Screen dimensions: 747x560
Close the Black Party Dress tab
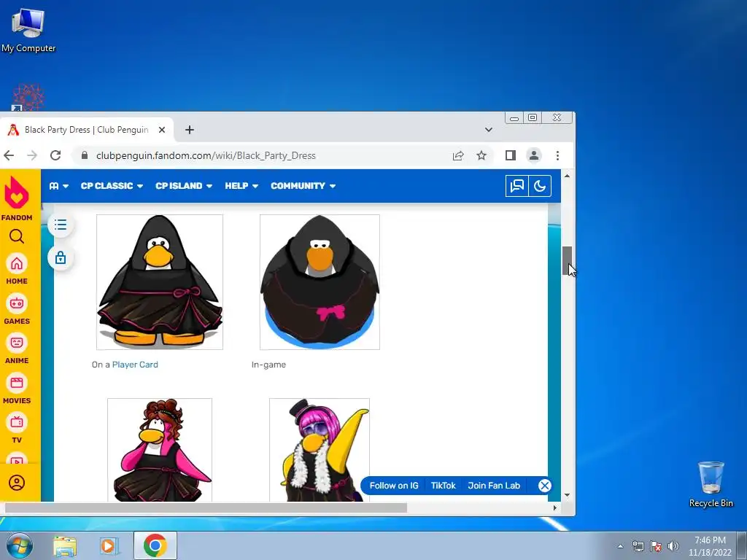[162, 130]
